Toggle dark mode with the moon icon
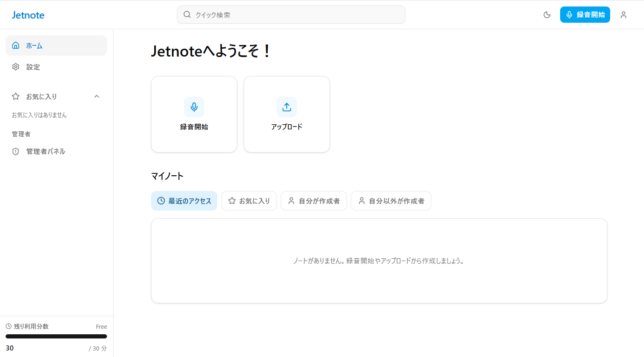The image size is (644, 357). (x=547, y=14)
